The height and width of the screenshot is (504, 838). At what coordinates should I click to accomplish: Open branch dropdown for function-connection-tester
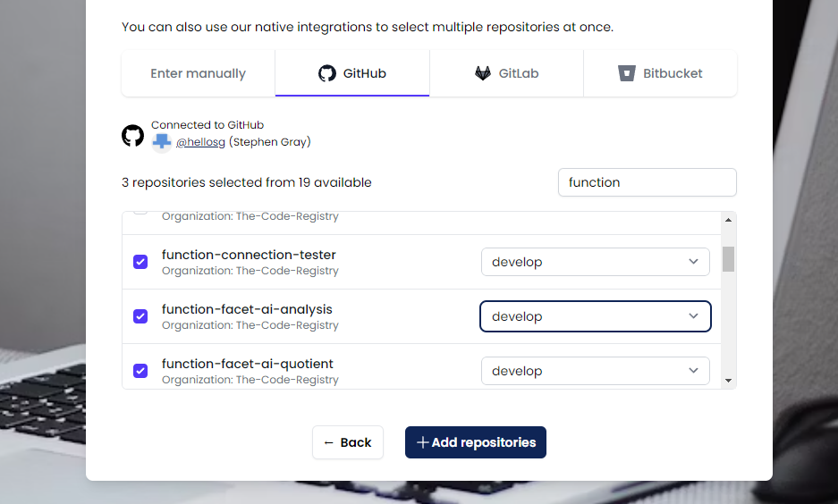(596, 262)
